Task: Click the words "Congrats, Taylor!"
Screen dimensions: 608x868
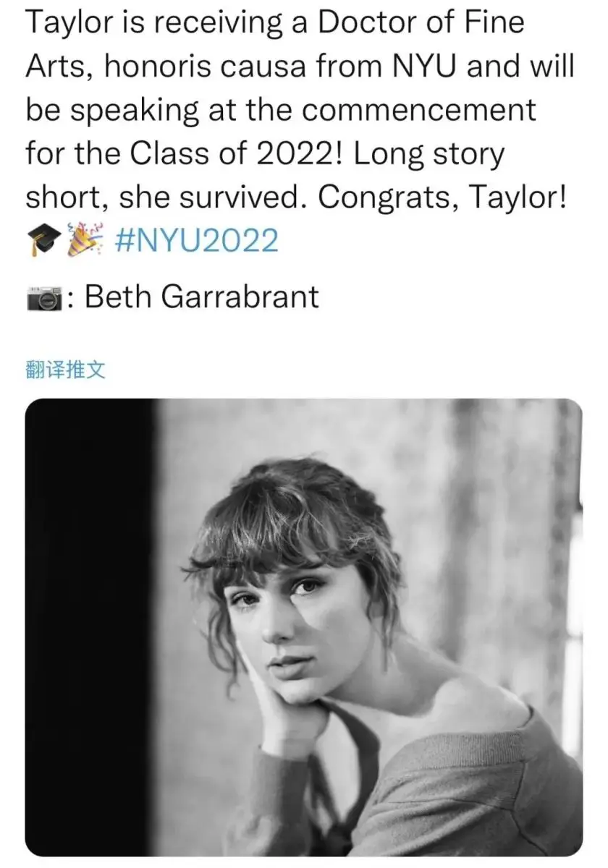Action: (x=442, y=198)
